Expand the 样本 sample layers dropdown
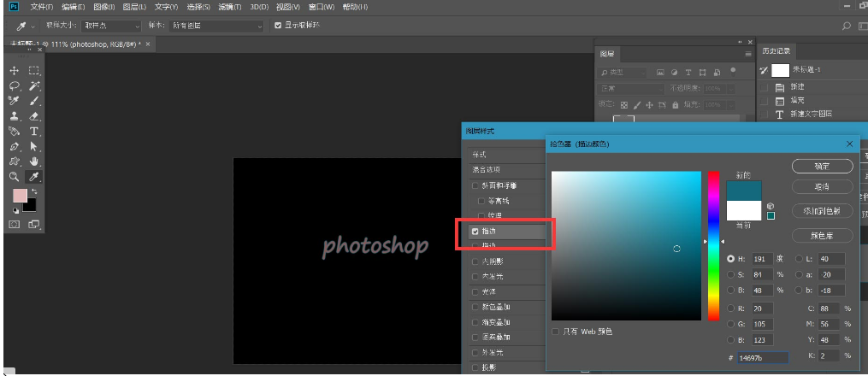 pyautogui.click(x=216, y=26)
